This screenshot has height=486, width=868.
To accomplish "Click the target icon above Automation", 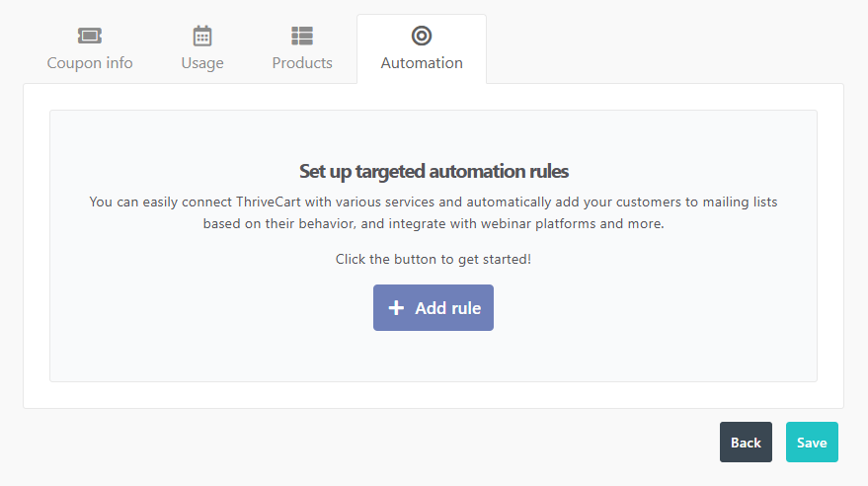I will [422, 36].
